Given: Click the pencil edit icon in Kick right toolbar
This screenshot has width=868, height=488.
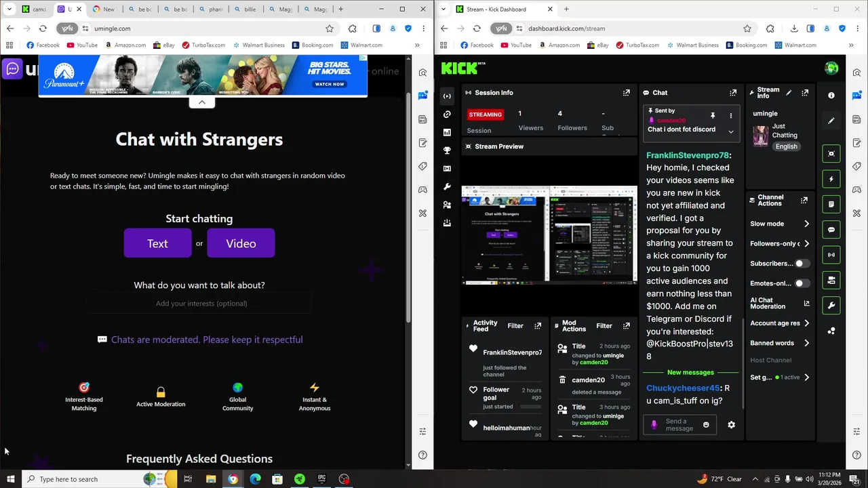Looking at the screenshot, I should [831, 121].
